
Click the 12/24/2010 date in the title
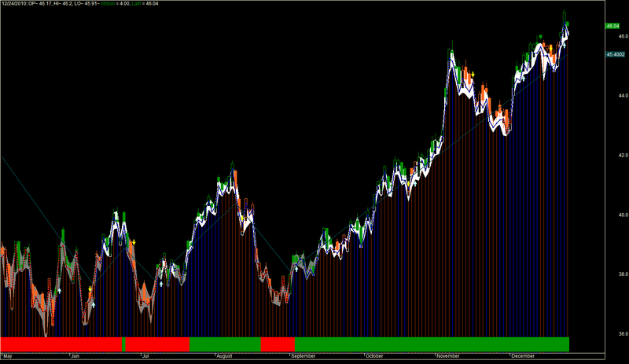(x=13, y=4)
